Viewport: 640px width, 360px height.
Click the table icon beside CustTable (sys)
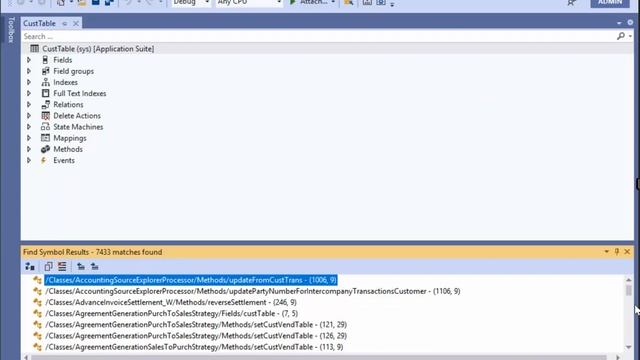[34, 49]
